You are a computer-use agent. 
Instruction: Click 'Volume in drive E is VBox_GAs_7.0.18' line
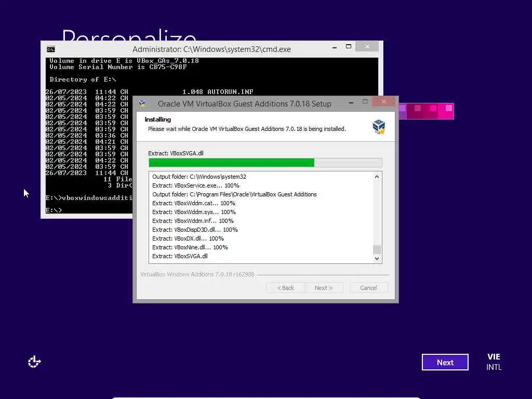click(x=124, y=61)
